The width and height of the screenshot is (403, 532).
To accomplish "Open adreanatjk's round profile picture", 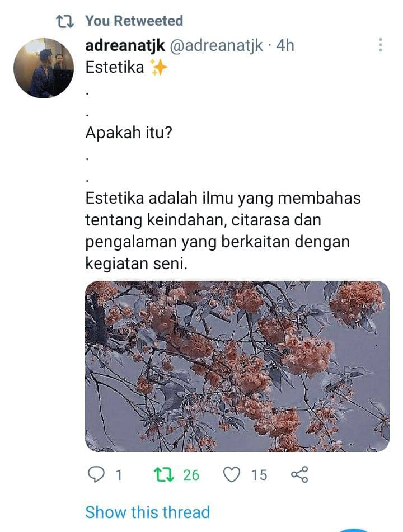I will click(x=44, y=68).
